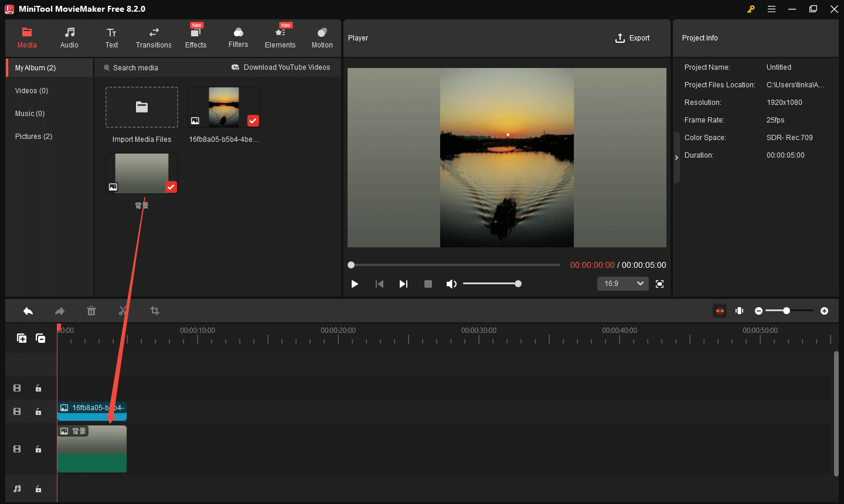The height and width of the screenshot is (504, 844).
Task: Adjust the timeline zoom slider
Action: pos(789,311)
